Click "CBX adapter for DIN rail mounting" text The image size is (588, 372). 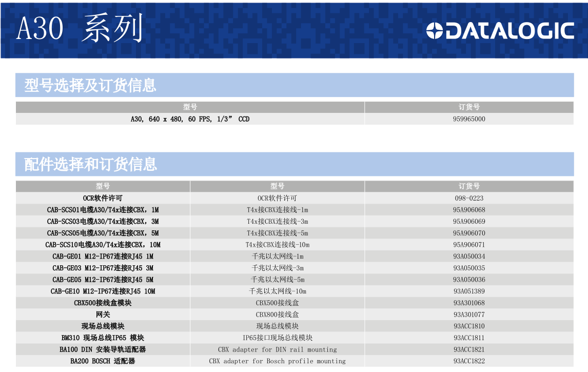click(277, 349)
